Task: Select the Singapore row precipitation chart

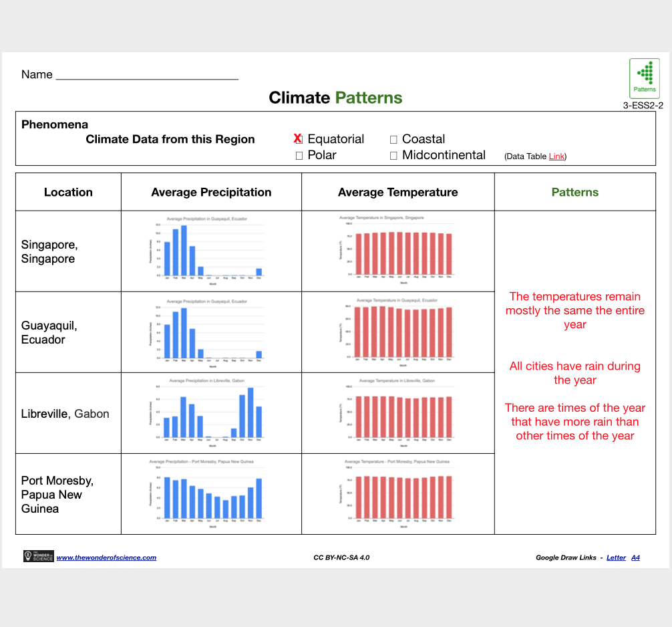Action: [207, 251]
